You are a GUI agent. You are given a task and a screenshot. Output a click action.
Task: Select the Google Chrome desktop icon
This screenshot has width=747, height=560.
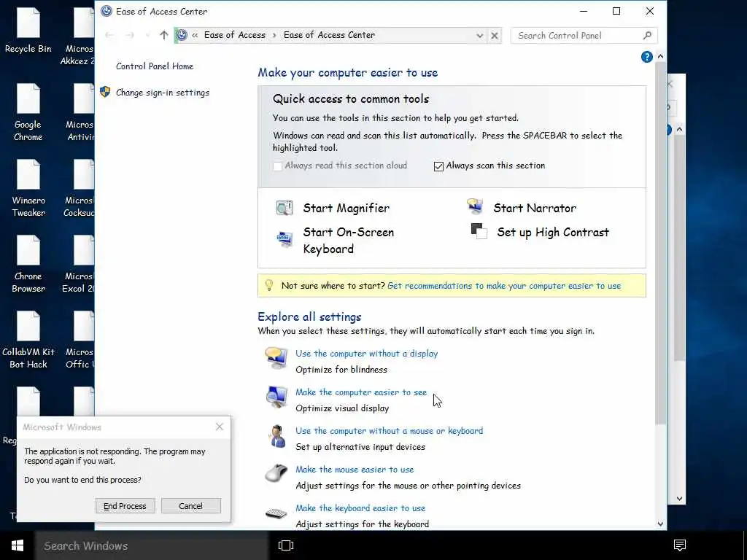(x=28, y=112)
